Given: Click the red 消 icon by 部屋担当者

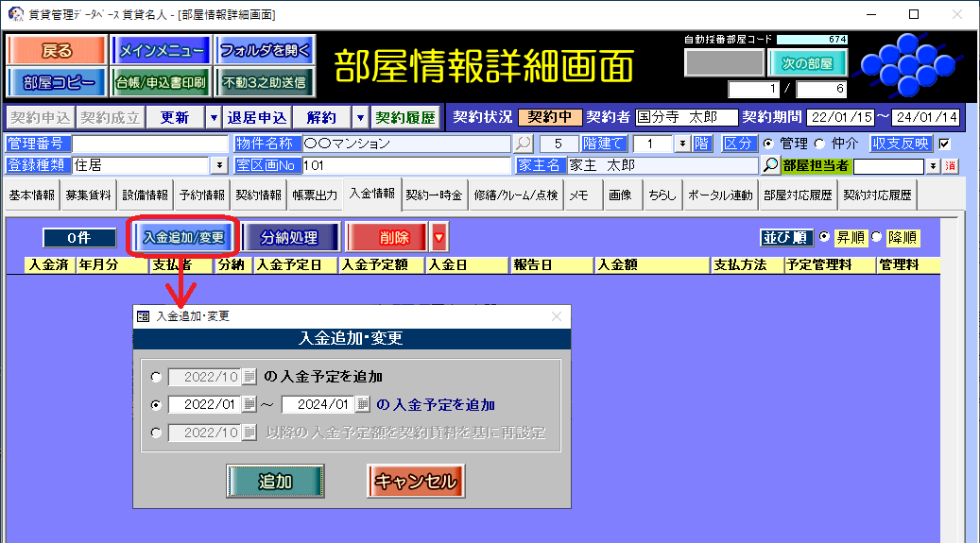Looking at the screenshot, I should click(950, 166).
